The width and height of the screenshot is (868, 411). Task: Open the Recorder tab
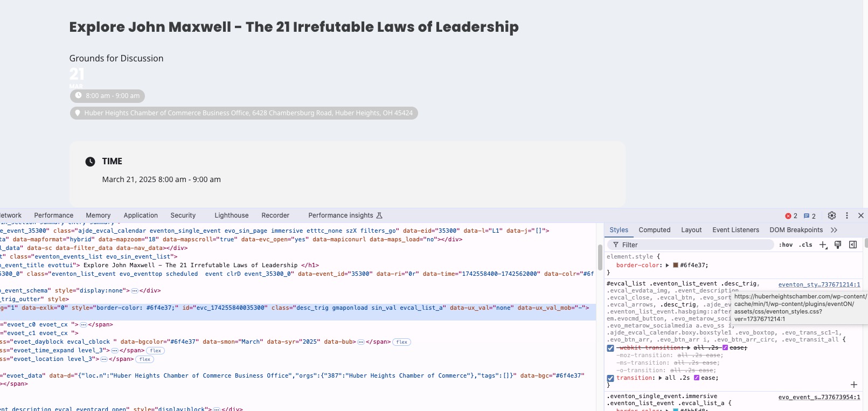tap(275, 215)
